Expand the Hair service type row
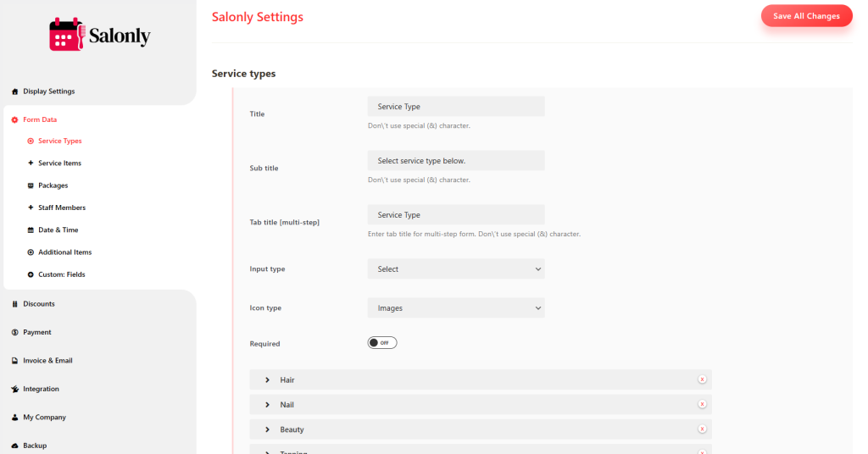868x454 pixels. click(267, 380)
